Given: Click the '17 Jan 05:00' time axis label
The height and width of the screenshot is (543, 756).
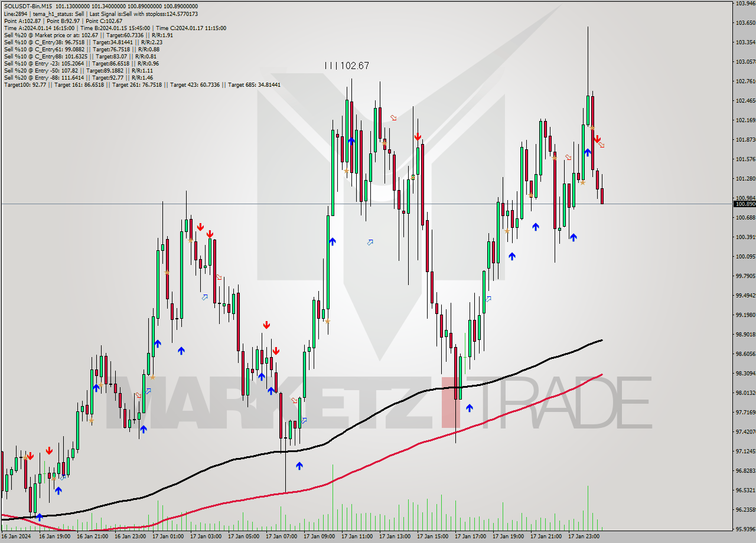Looking at the screenshot, I should 243,537.
